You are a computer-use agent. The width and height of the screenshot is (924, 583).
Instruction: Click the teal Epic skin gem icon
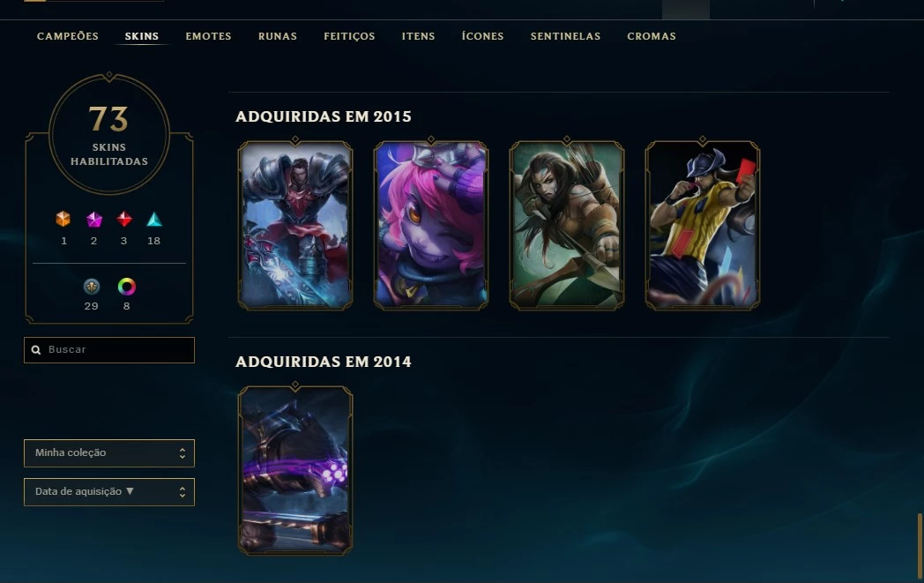click(154, 220)
